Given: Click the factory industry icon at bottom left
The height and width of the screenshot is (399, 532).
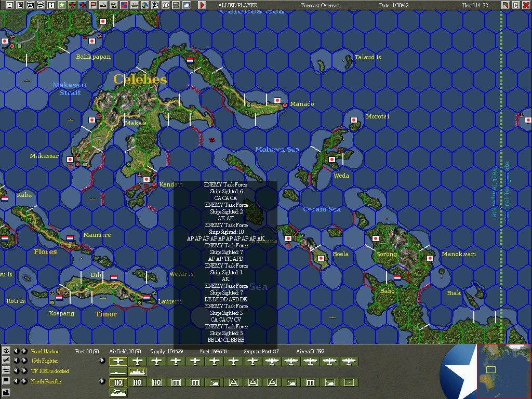Looking at the screenshot, I should (x=6, y=393).
